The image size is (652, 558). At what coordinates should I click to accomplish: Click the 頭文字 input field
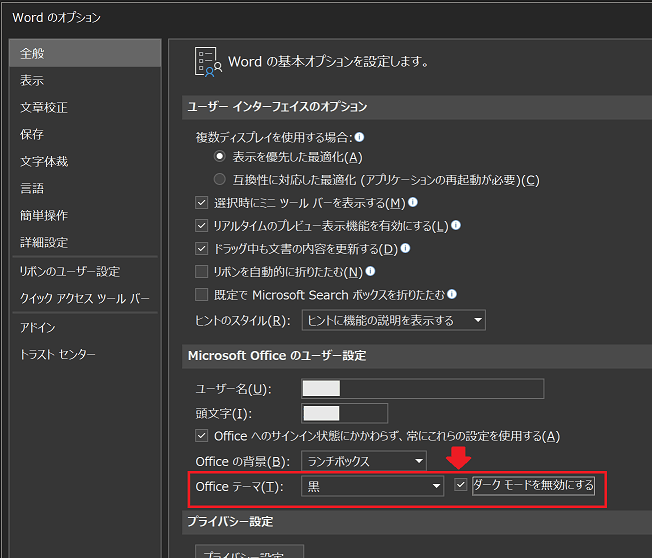click(x=344, y=413)
